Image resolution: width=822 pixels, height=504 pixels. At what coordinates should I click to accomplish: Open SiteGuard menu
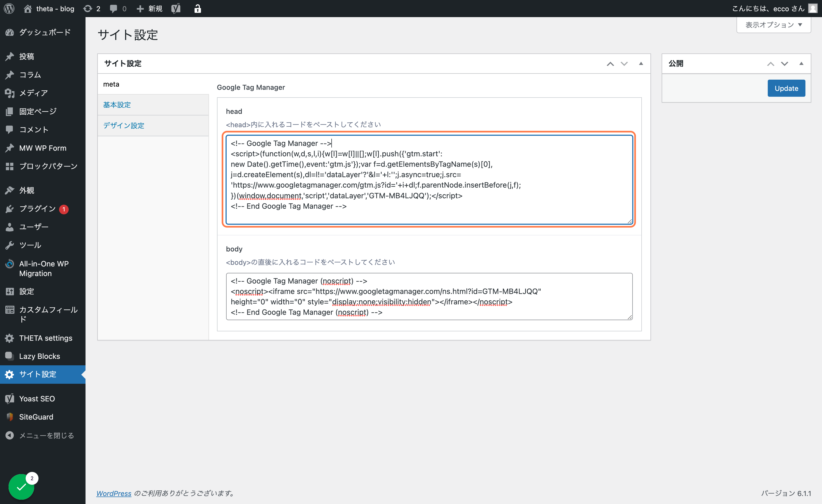point(43,417)
